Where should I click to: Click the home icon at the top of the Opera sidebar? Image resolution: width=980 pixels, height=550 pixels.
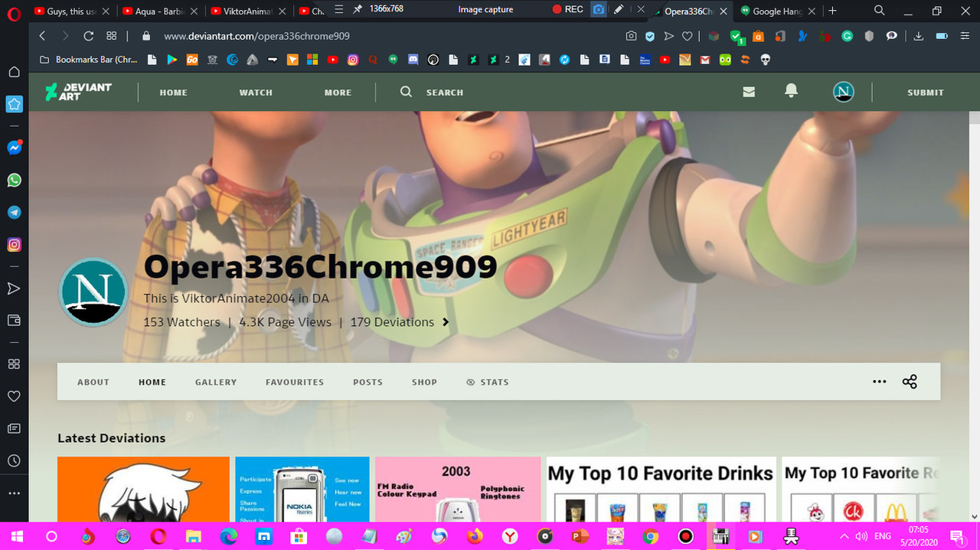pyautogui.click(x=14, y=72)
